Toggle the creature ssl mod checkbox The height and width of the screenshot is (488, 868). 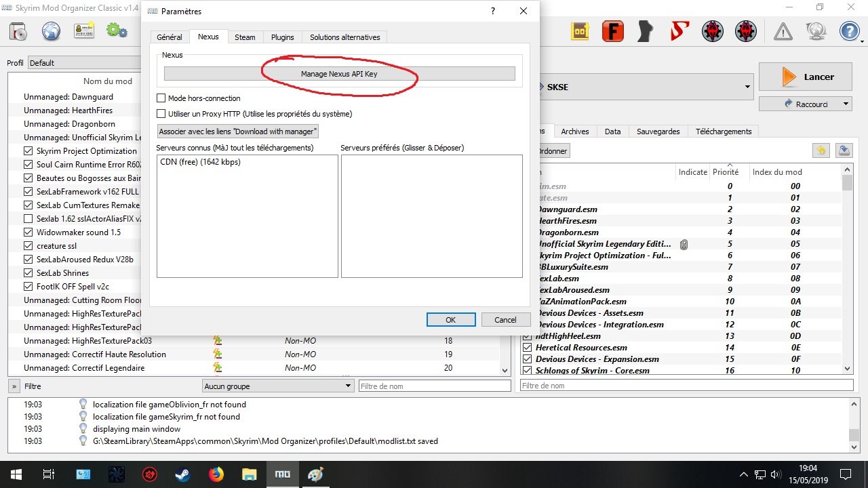(x=28, y=246)
